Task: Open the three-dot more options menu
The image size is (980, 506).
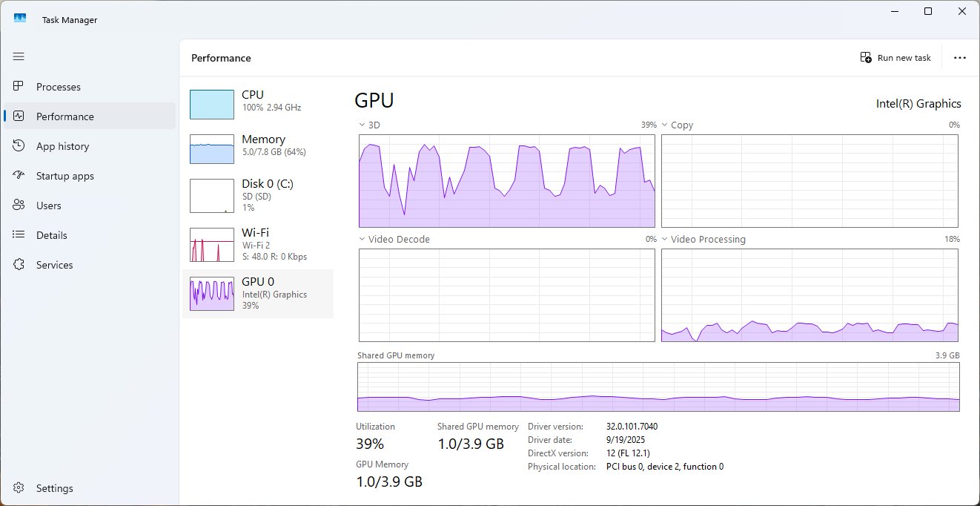Action: [960, 58]
